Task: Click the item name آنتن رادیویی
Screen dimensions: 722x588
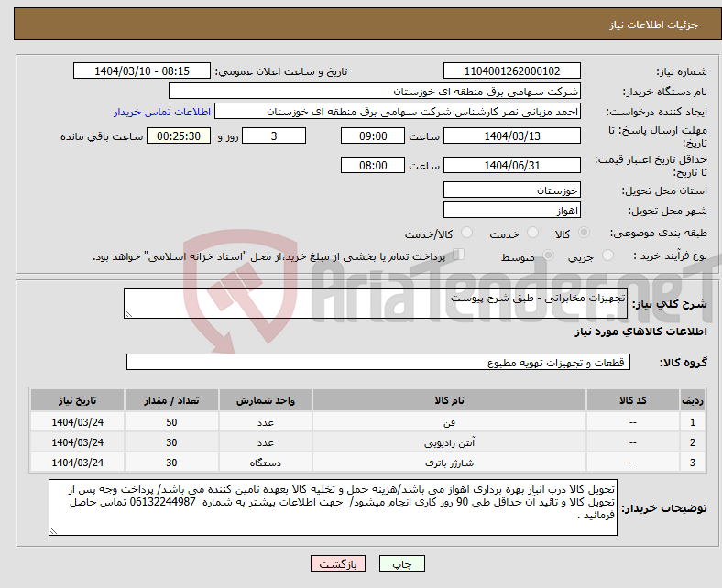Action: (x=449, y=442)
